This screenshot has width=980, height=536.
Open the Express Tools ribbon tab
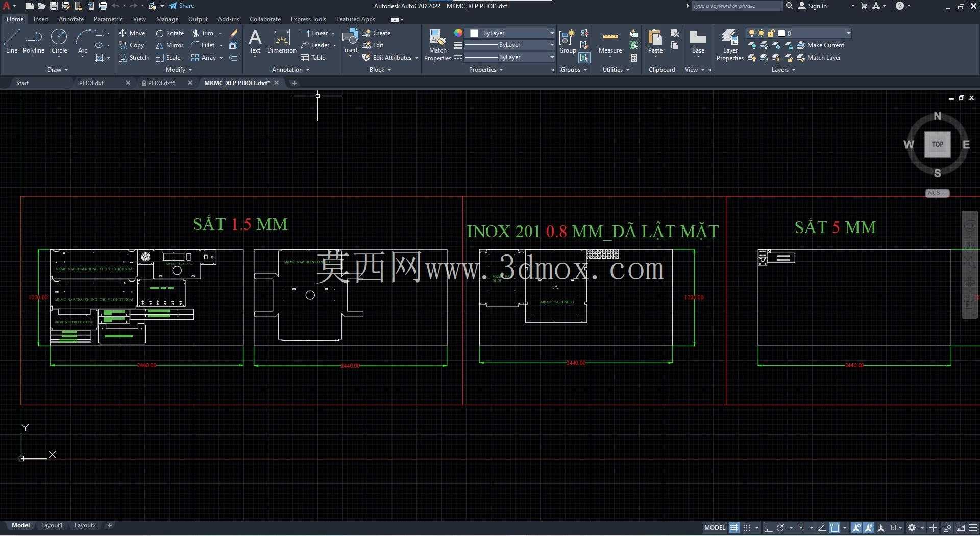308,19
